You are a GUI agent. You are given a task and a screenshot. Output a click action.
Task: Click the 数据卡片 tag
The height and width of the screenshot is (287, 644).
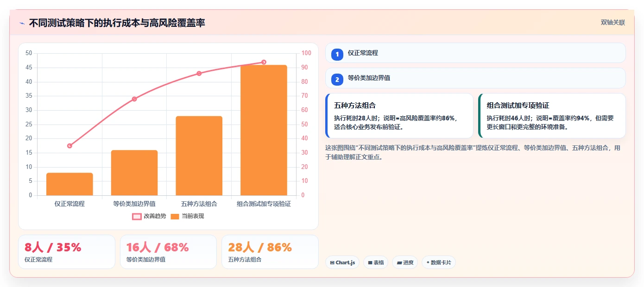pyautogui.click(x=439, y=262)
